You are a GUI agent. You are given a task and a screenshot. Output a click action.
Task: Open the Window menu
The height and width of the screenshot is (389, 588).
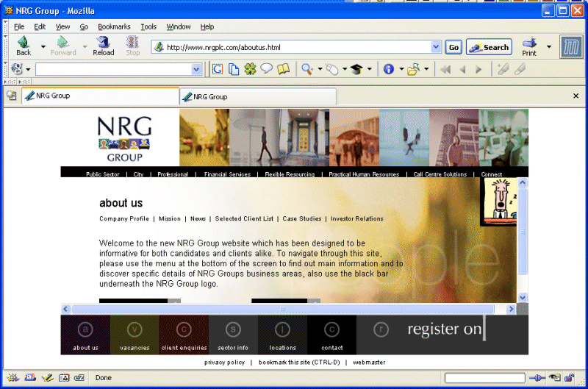click(x=179, y=26)
